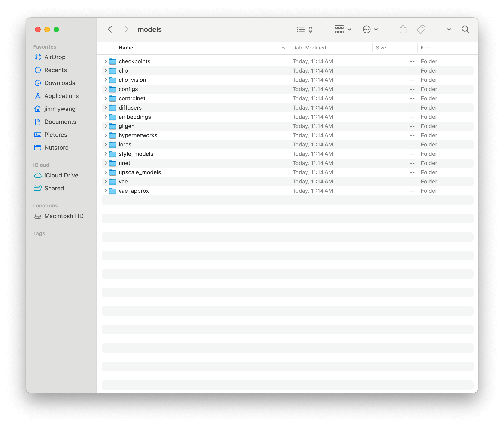504x427 pixels.
Task: Navigate back with the back arrow
Action: click(x=110, y=29)
